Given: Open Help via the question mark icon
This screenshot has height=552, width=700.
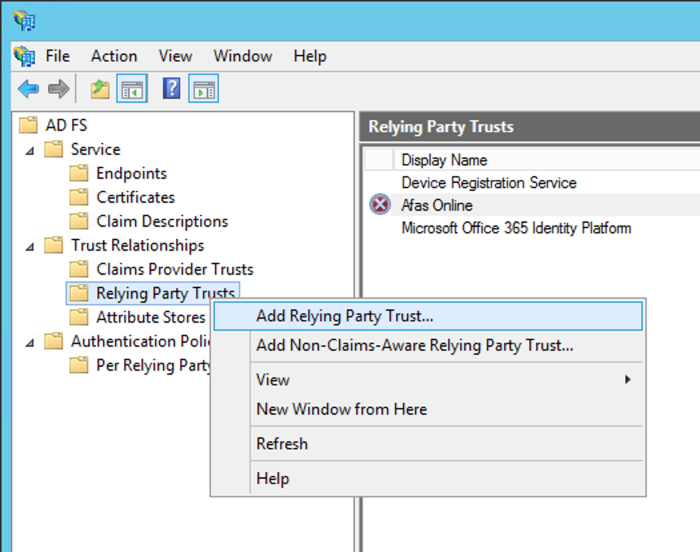Looking at the screenshot, I should 171,88.
